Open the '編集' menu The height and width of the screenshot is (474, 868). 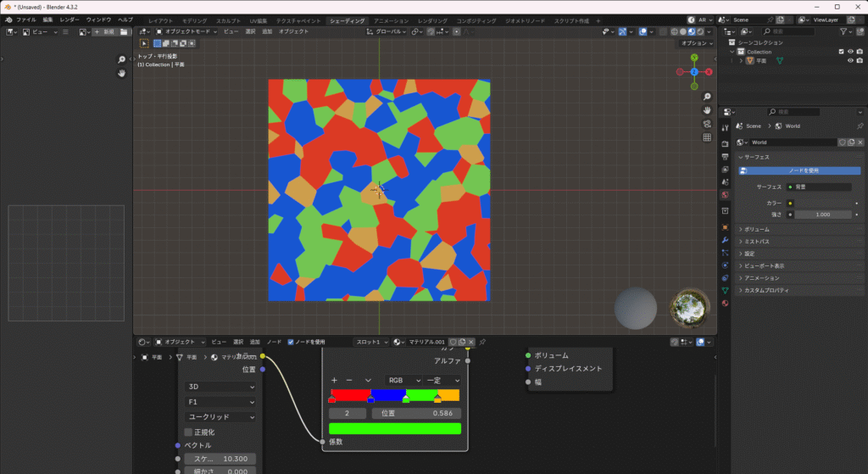(48, 20)
